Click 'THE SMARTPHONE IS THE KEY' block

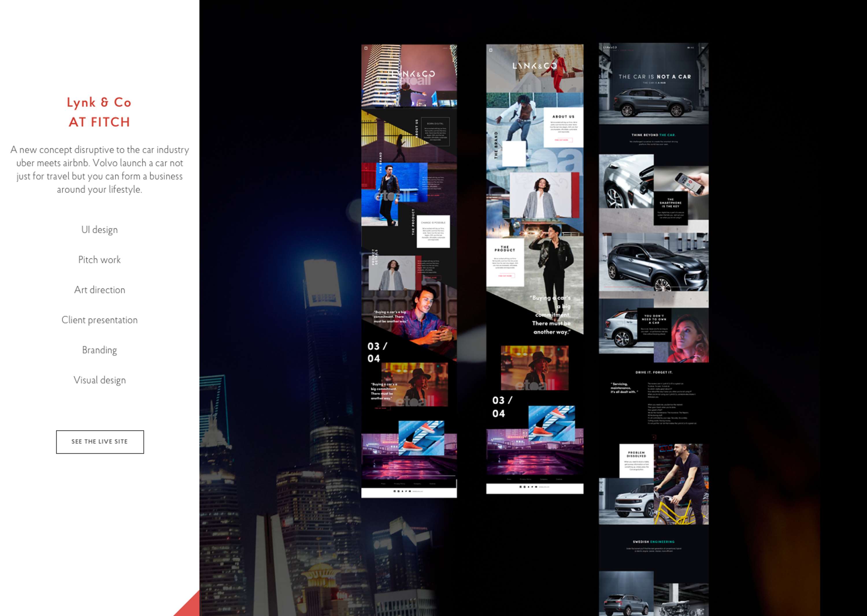click(670, 208)
